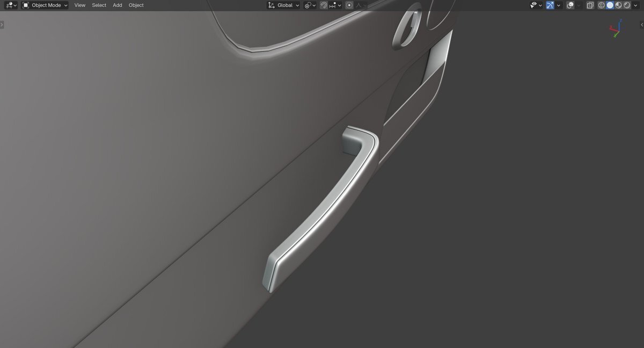Open the Object Mode dropdown
This screenshot has height=348, width=644.
click(x=45, y=5)
